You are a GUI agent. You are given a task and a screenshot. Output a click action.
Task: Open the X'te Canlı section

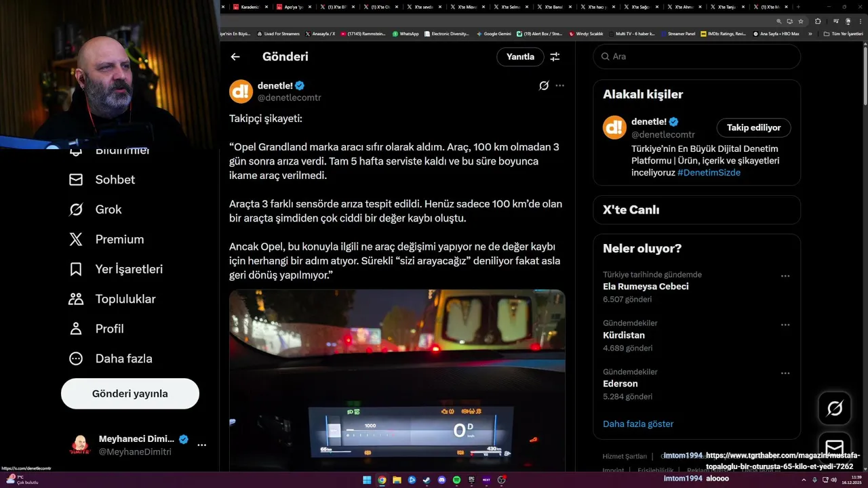[x=696, y=210]
